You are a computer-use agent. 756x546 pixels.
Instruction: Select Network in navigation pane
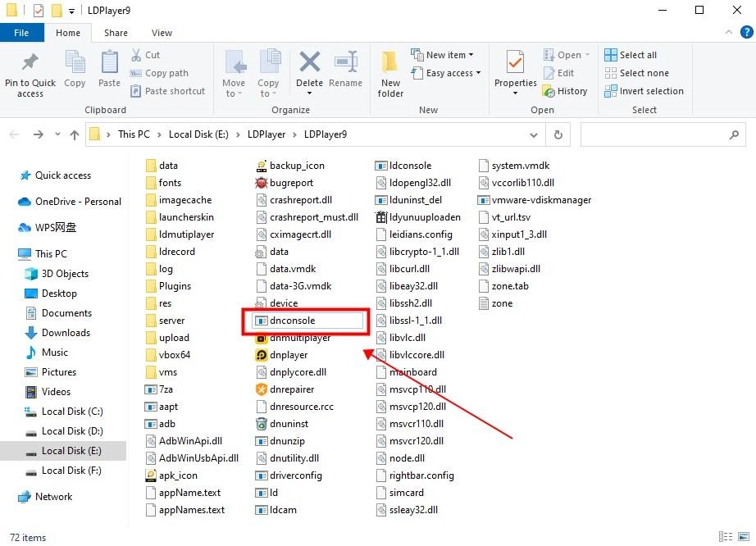click(x=45, y=497)
